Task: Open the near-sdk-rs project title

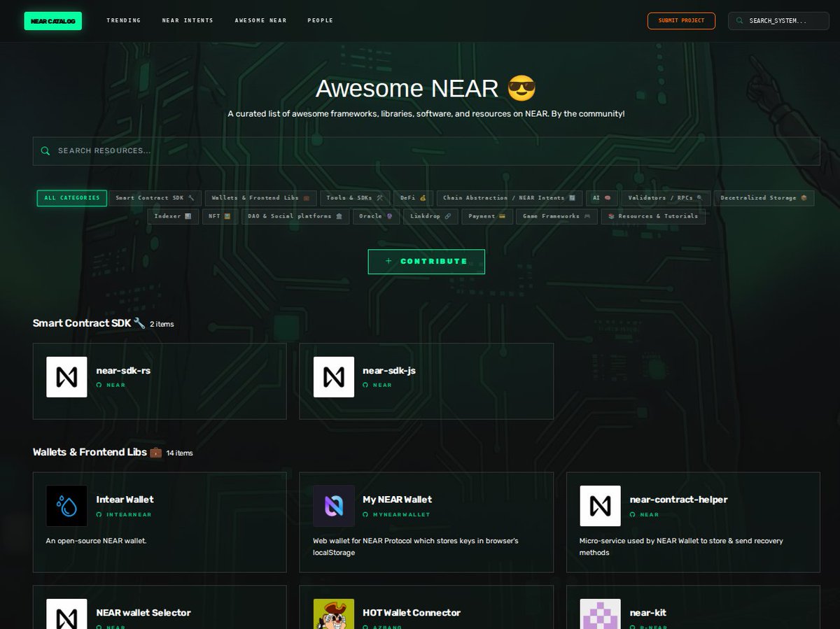Action: pyautogui.click(x=123, y=371)
